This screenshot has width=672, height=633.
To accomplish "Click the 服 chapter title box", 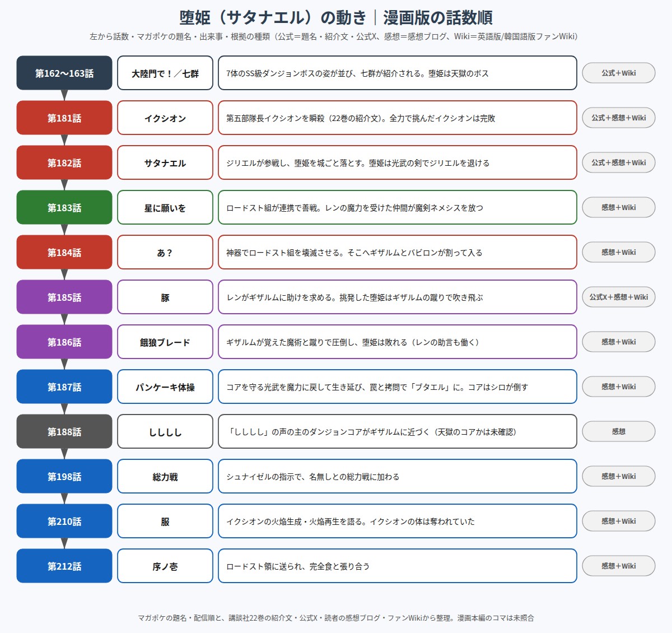I will (x=165, y=521).
